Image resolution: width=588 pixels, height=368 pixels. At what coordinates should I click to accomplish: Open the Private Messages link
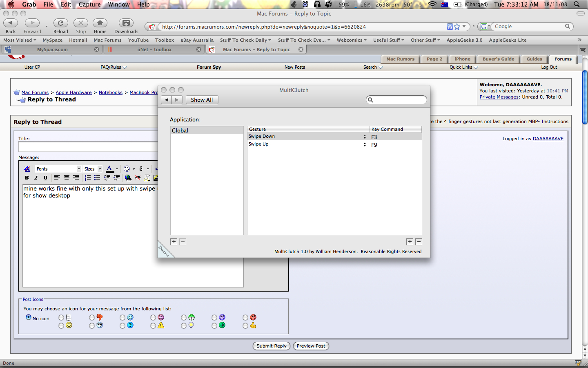click(x=499, y=97)
